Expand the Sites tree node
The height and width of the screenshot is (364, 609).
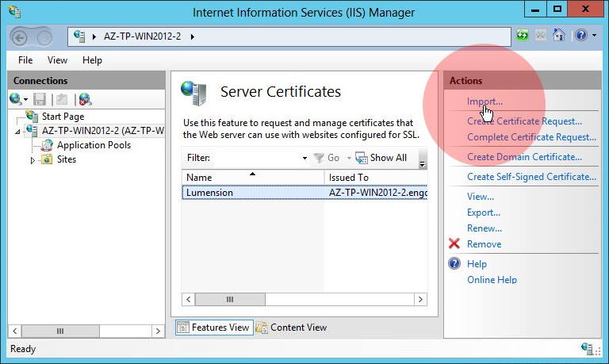coord(33,160)
